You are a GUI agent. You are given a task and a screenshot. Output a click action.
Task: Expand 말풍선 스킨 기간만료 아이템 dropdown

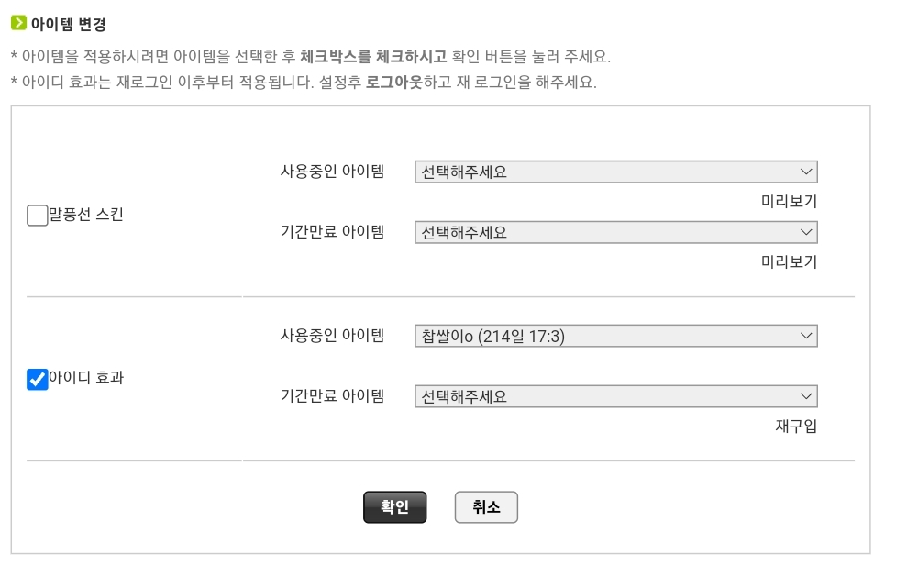[614, 232]
